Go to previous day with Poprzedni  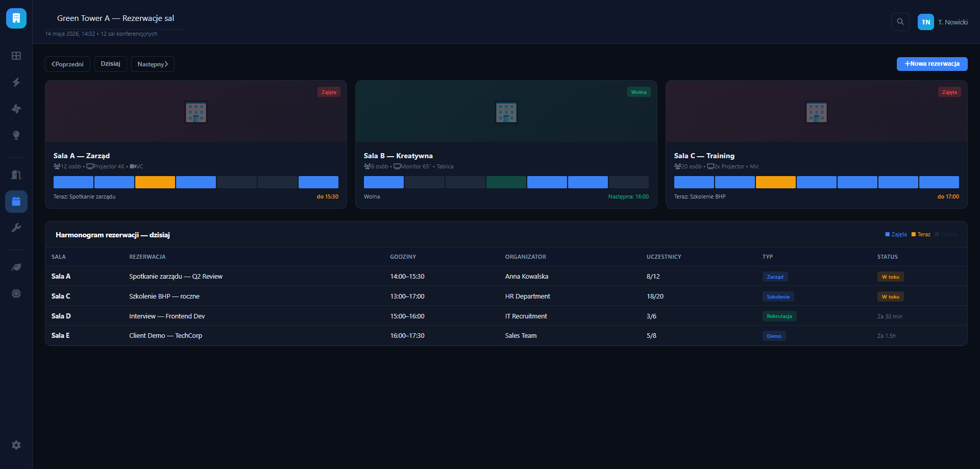(67, 64)
